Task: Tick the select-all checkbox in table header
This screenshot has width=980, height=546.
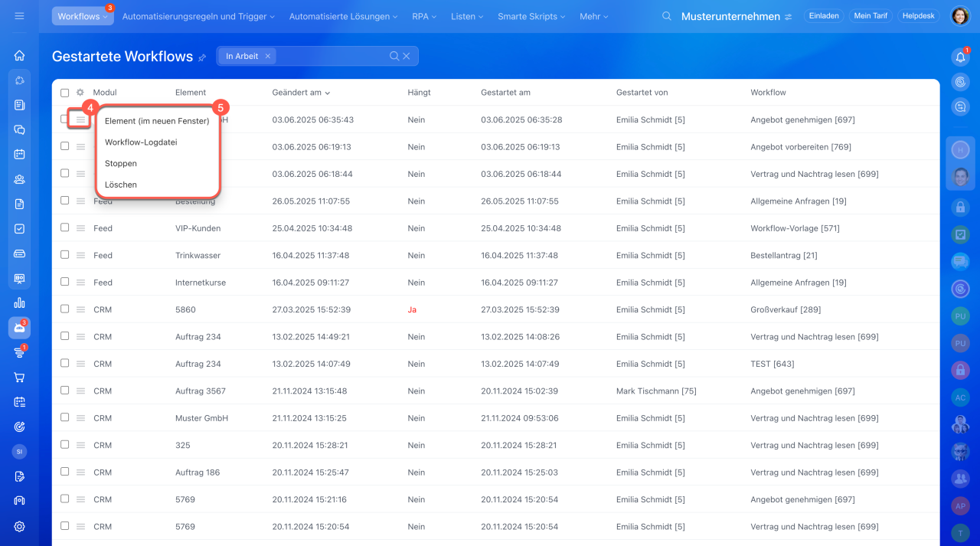Action: click(x=64, y=93)
